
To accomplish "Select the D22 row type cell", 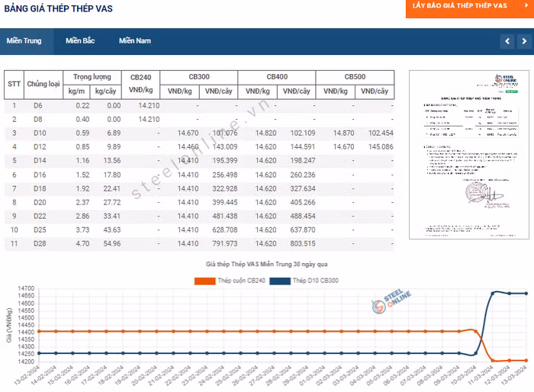I will (40, 217).
